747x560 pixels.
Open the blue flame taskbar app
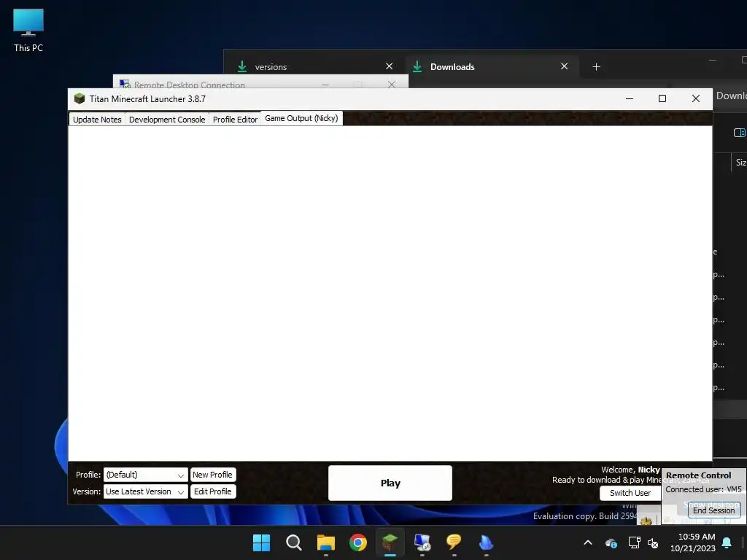[x=486, y=542]
